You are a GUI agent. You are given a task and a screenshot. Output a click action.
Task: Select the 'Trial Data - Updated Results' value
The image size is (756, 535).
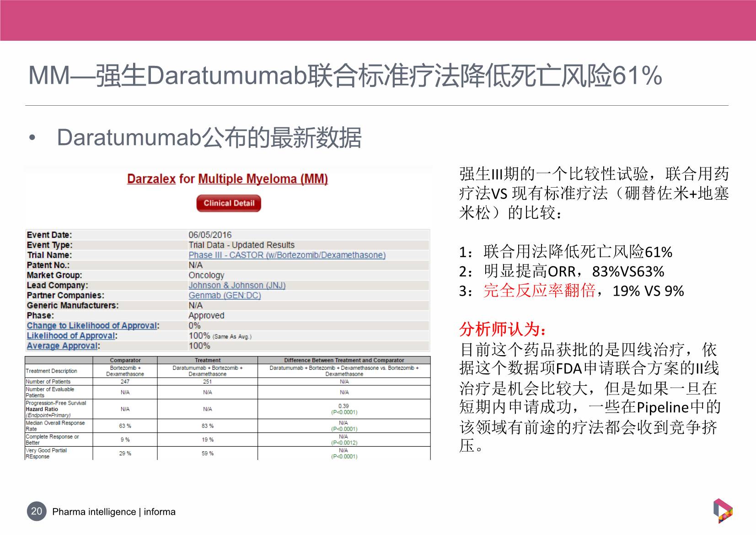pos(241,245)
